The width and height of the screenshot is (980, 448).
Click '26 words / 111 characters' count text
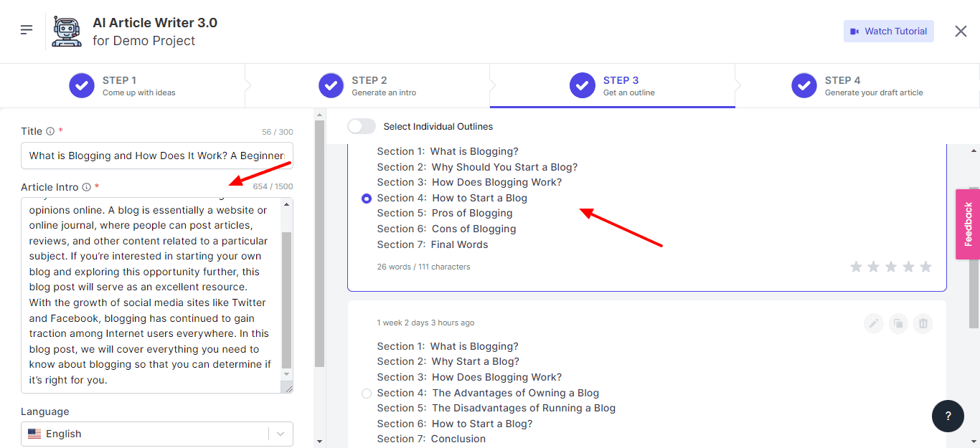click(x=423, y=267)
